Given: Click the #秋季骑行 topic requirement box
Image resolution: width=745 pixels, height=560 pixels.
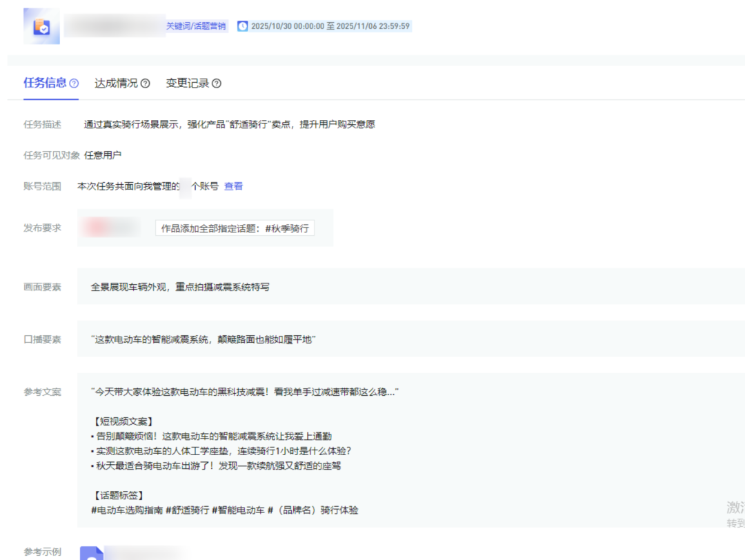Looking at the screenshot, I should [235, 228].
